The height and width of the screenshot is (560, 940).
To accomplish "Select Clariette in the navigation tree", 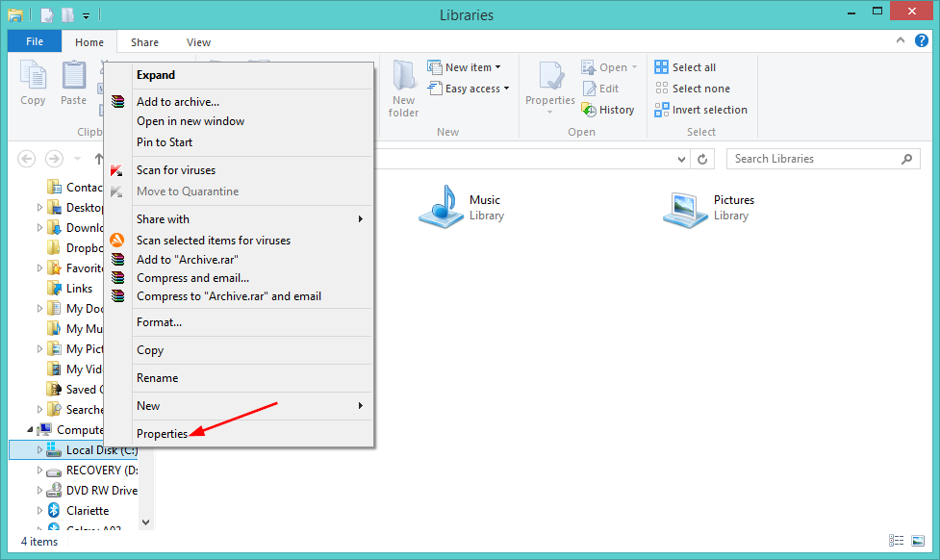I will (88, 510).
